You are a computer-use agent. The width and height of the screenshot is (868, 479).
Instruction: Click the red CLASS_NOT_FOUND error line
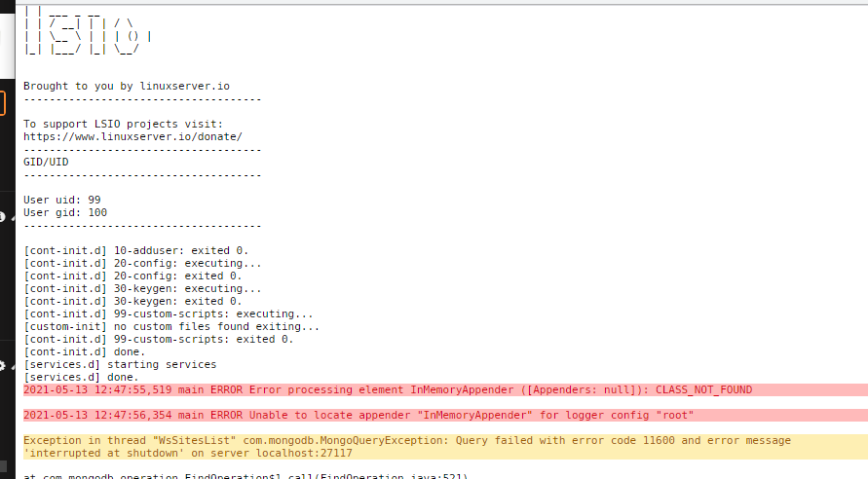[x=445, y=390]
